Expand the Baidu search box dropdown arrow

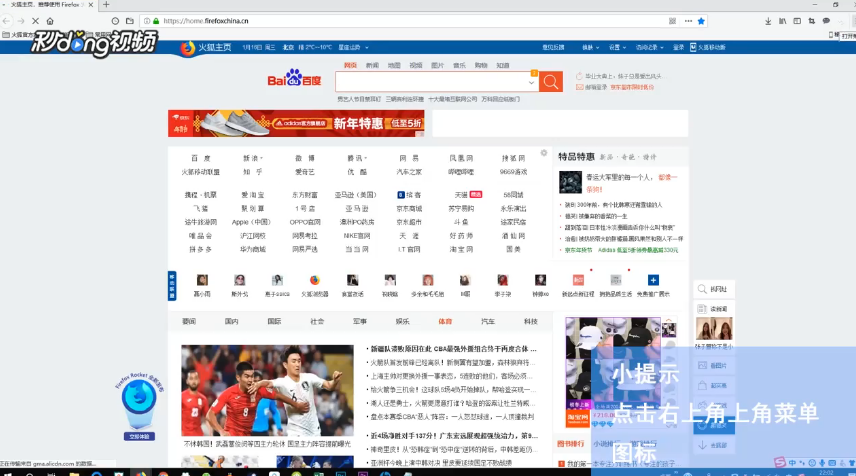532,83
